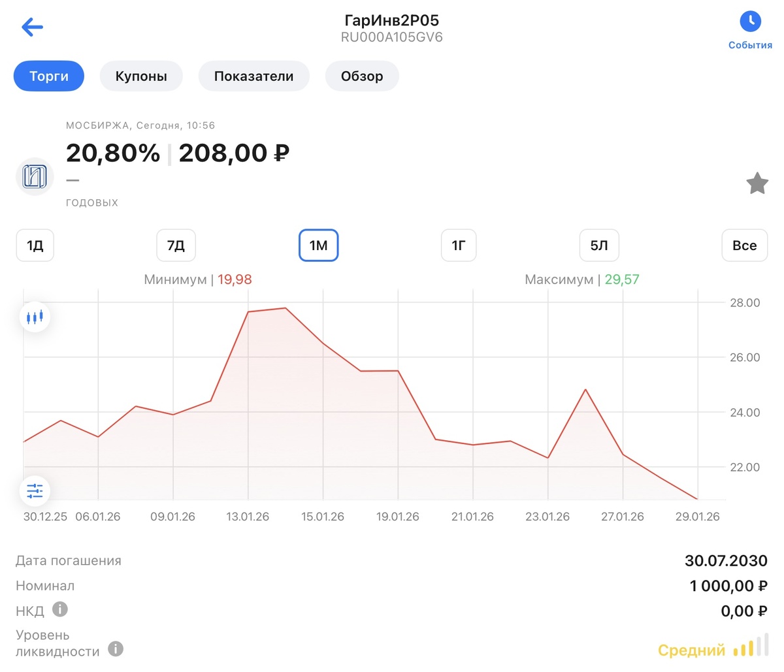Show the Все chart period

click(744, 246)
